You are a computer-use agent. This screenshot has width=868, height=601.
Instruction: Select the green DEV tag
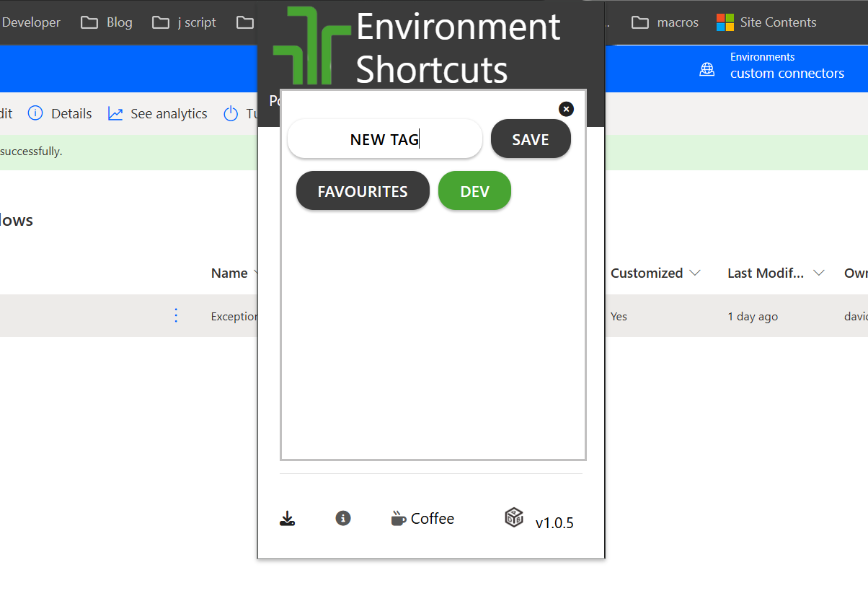coord(474,191)
